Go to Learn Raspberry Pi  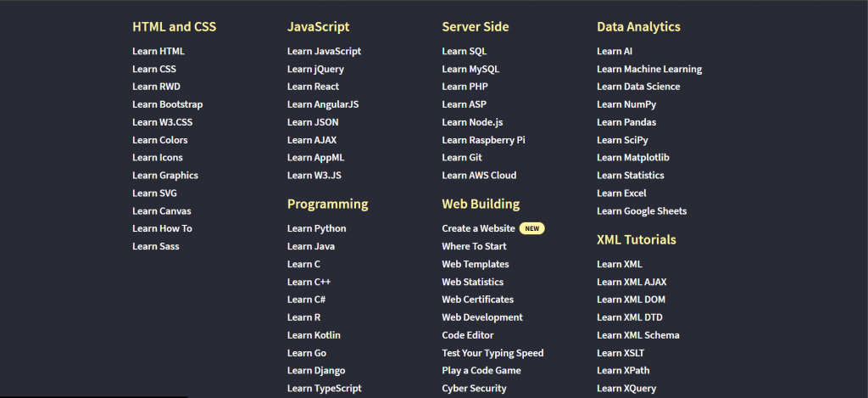tap(483, 140)
